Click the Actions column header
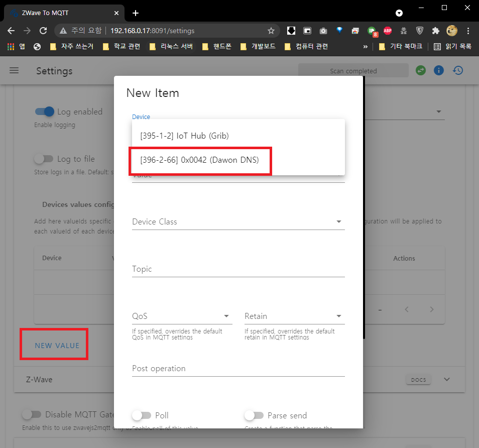This screenshot has height=448, width=479. click(404, 258)
